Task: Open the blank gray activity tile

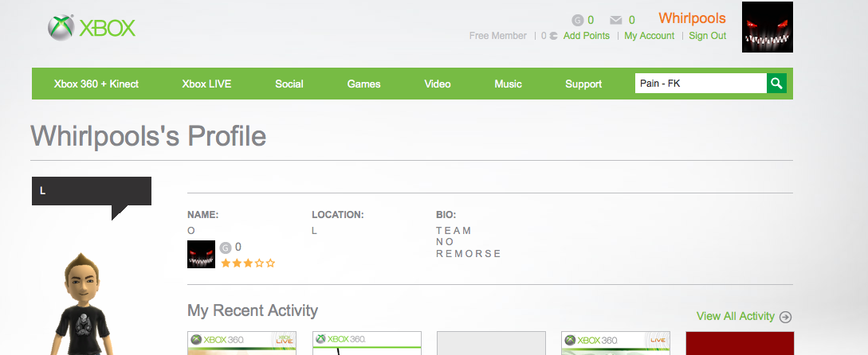Action: (491, 343)
